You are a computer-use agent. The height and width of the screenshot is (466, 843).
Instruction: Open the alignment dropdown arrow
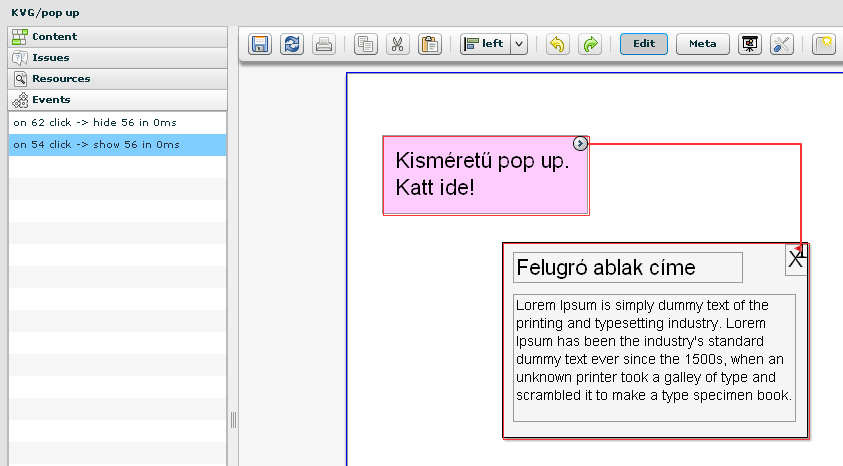pos(519,44)
